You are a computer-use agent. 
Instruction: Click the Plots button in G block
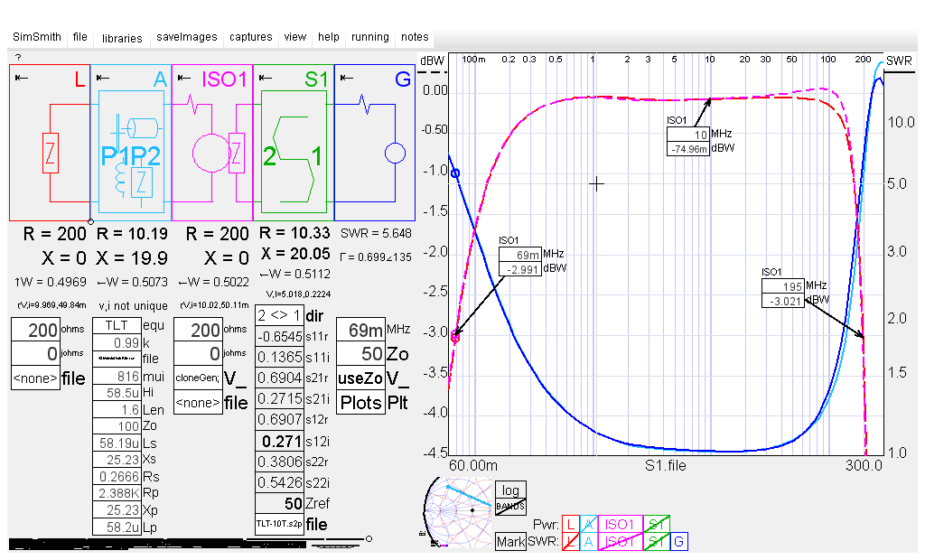pos(360,403)
